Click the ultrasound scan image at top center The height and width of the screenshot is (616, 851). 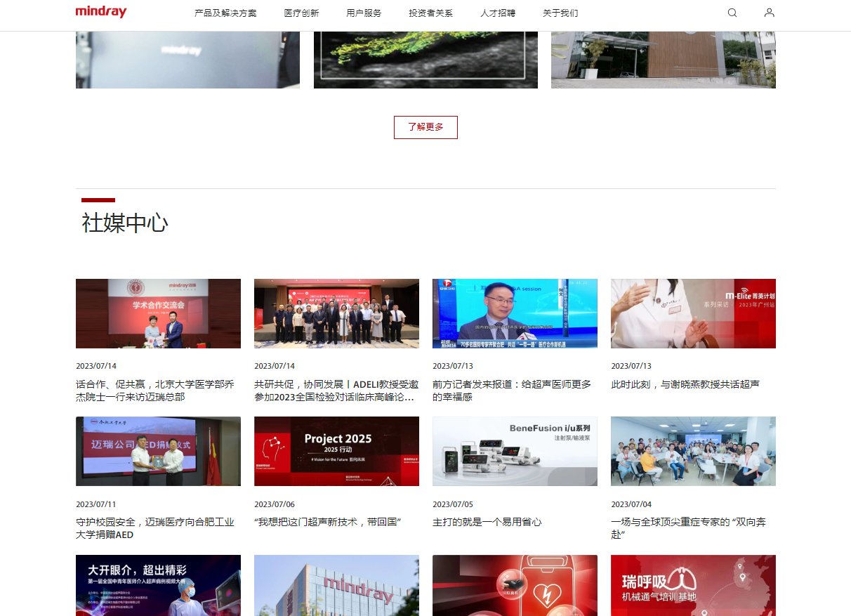(425, 60)
